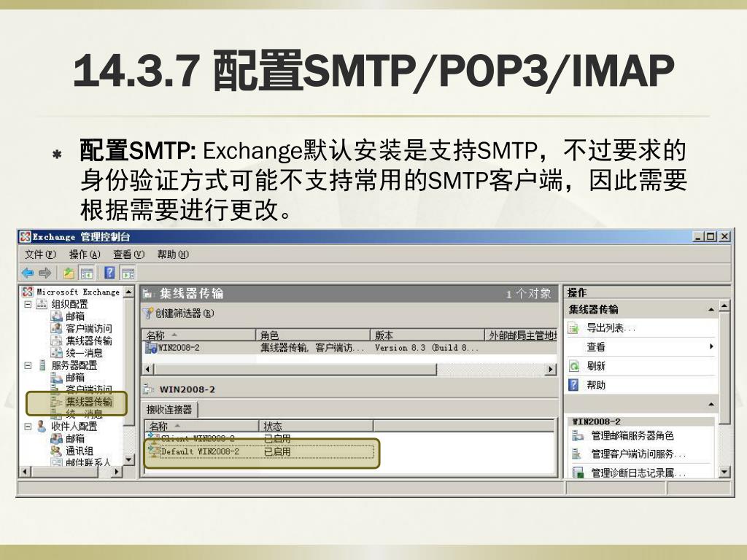Select 邮箱 under 组织配置
This screenshot has height=560, width=747.
tap(75, 316)
